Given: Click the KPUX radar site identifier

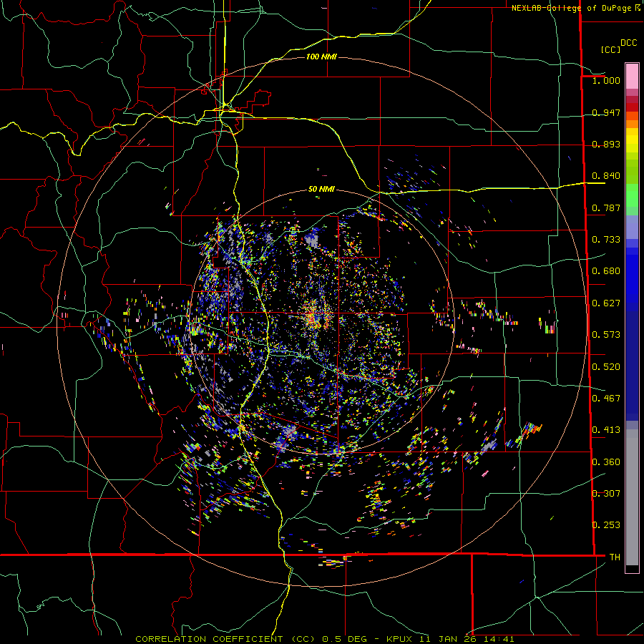Looking at the screenshot, I should coord(399,639).
